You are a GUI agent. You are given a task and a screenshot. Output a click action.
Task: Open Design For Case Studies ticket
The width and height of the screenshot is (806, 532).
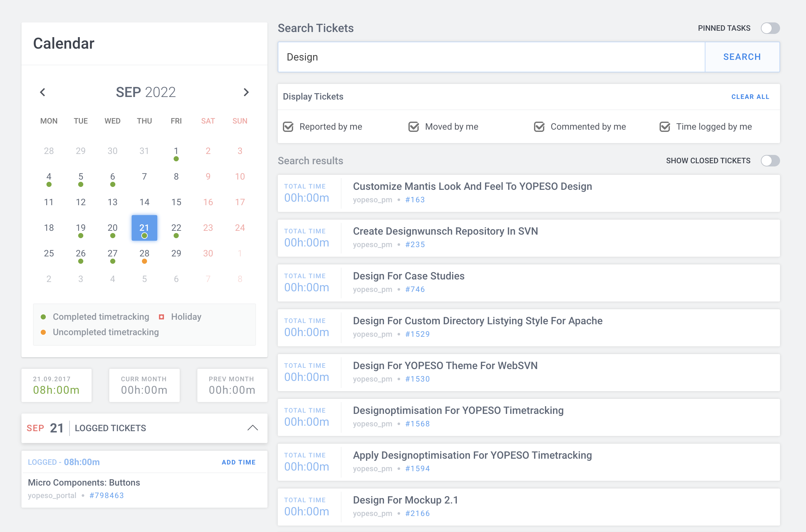[x=408, y=276]
